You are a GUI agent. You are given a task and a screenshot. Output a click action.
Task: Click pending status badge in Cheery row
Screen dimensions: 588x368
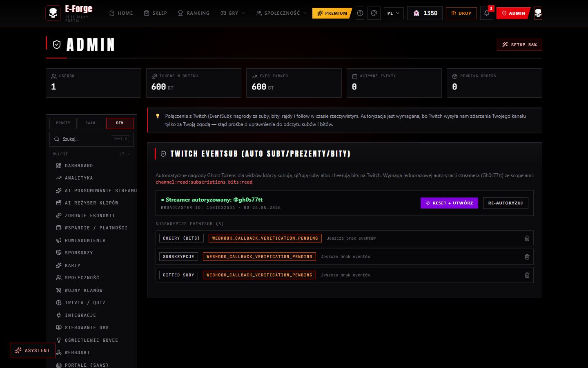click(x=265, y=238)
